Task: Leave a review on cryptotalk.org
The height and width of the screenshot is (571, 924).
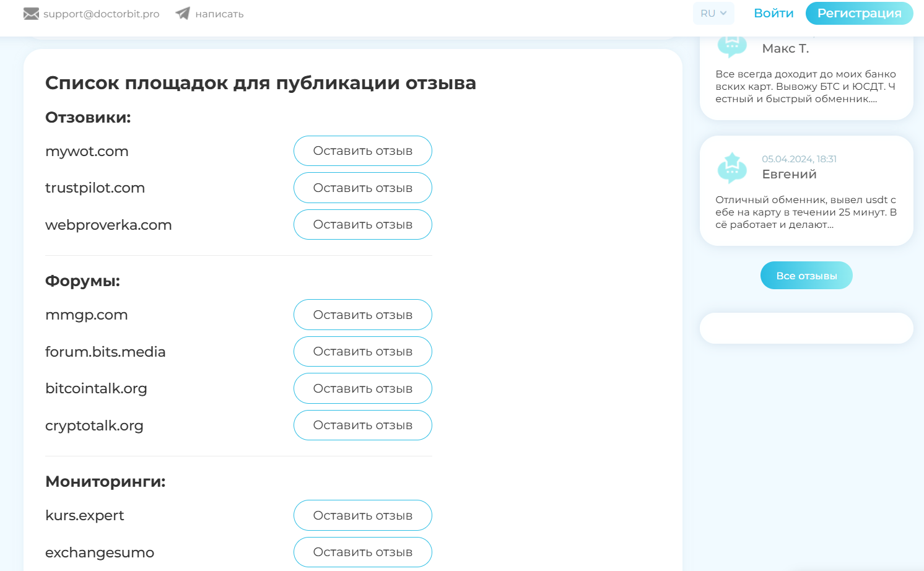Action: 362,425
